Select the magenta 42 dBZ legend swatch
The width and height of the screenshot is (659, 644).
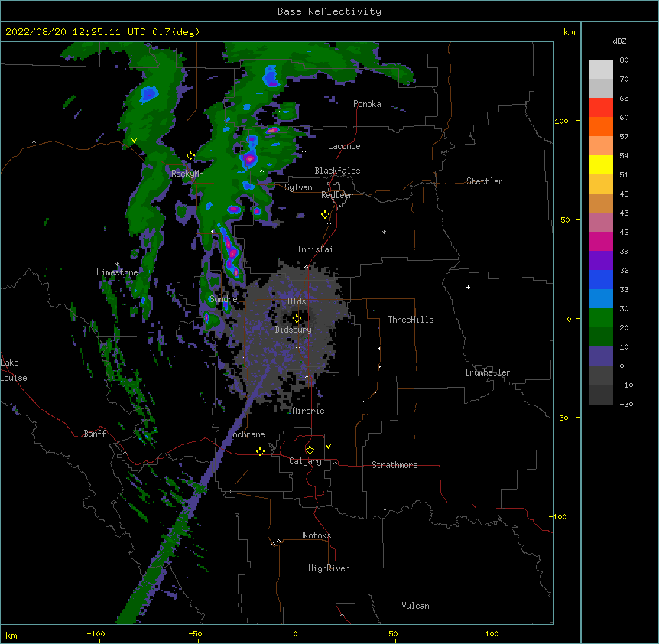click(x=601, y=241)
